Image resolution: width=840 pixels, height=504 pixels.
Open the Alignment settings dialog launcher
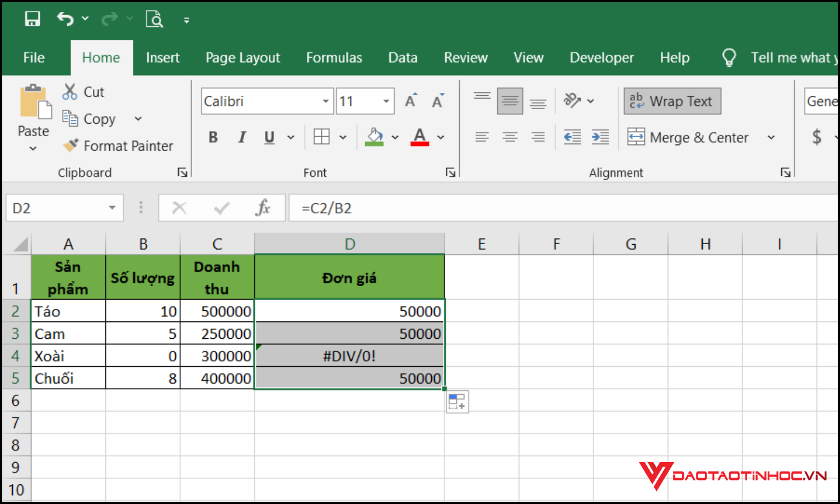(x=786, y=172)
